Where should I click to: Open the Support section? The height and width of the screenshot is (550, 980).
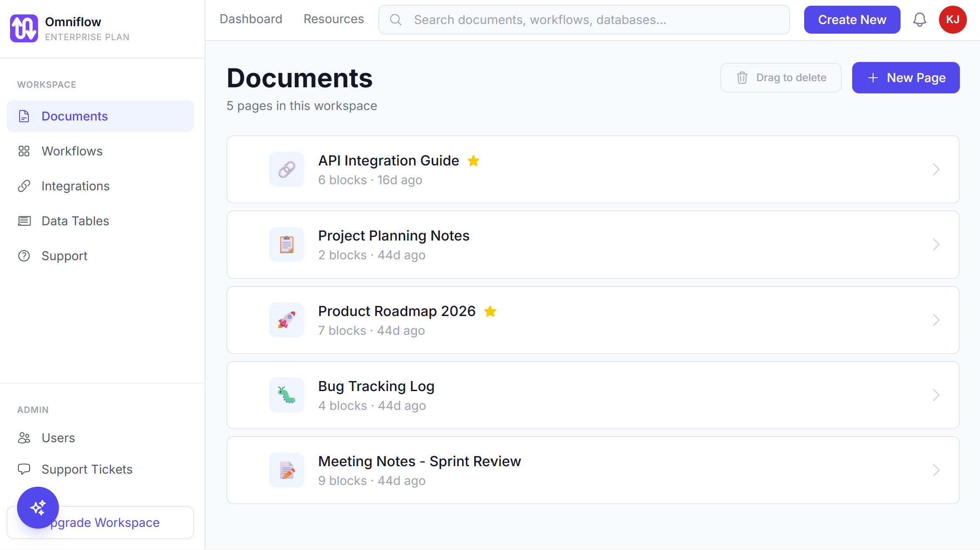coord(100,256)
